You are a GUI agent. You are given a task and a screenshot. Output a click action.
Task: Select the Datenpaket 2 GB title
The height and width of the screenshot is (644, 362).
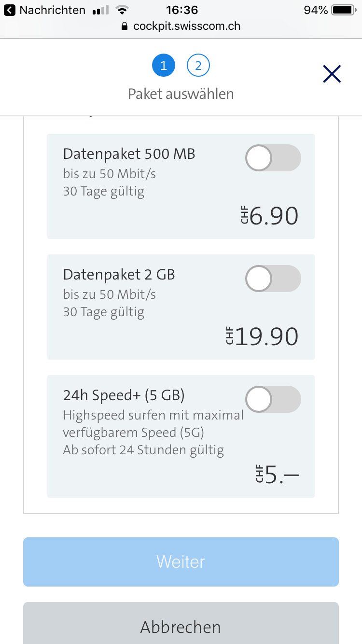click(x=119, y=275)
